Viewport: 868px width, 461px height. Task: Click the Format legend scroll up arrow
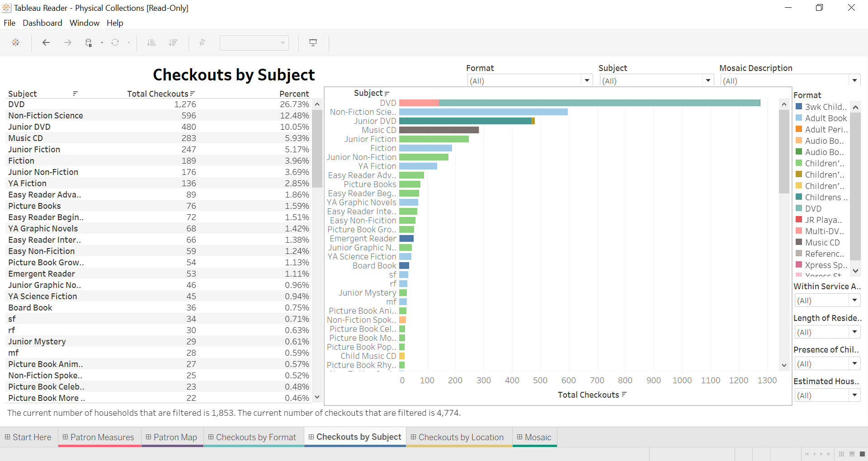[855, 108]
